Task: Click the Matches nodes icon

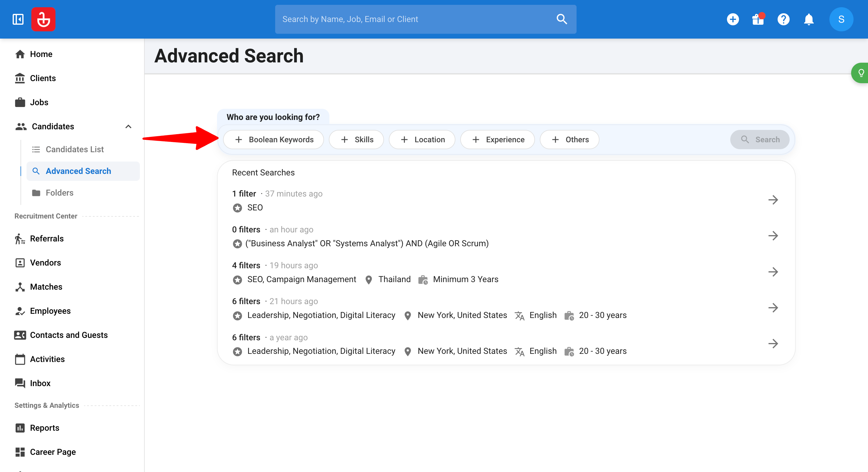Action: tap(20, 287)
